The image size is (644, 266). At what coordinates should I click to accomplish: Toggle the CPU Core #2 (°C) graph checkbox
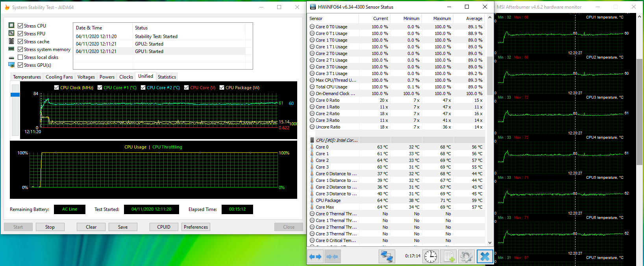pos(143,88)
